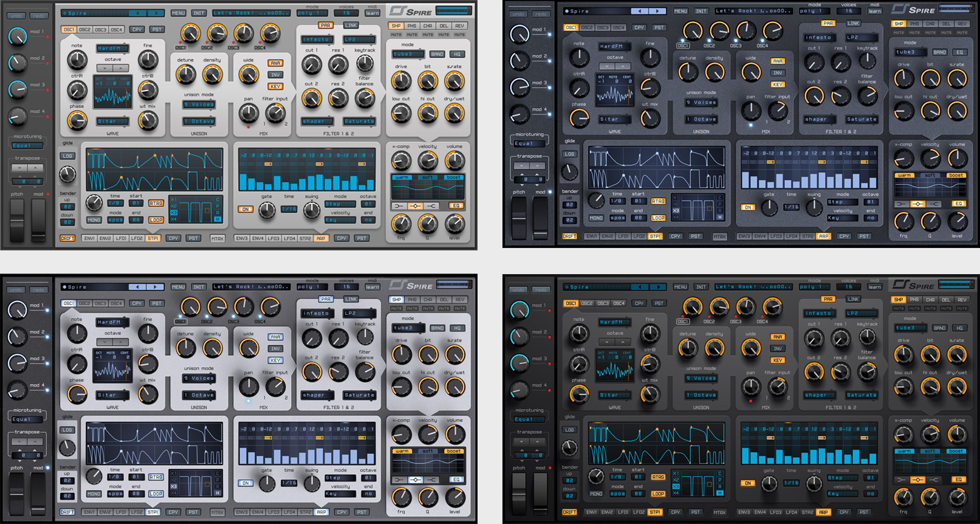Click next preset arrow in top-left gray skin
Viewport: 980px width, 524px height.
point(156,13)
